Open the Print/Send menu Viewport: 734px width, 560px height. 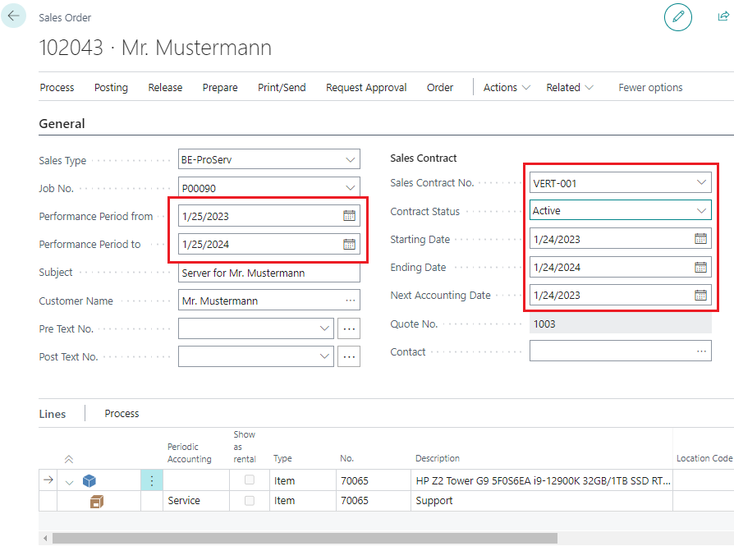[282, 88]
